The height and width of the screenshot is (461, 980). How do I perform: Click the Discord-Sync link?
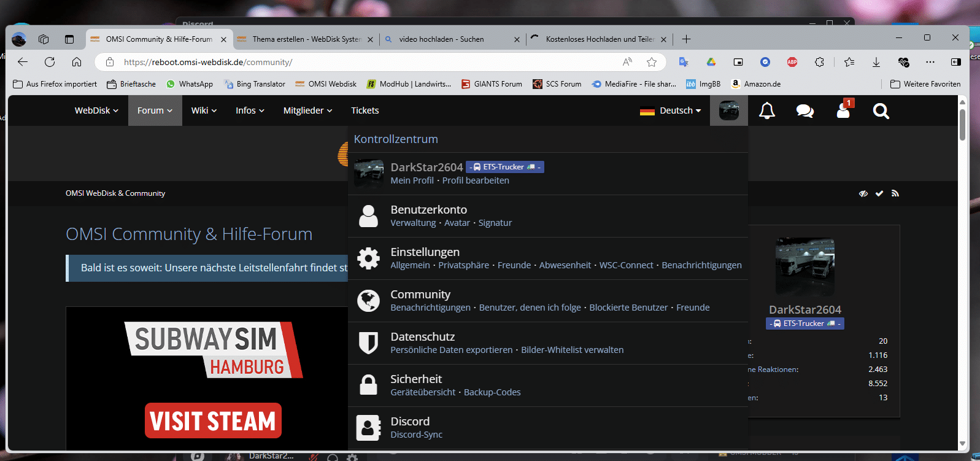416,435
